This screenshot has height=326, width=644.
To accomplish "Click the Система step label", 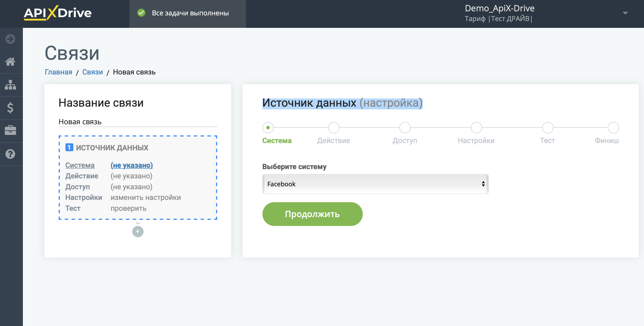I will [x=277, y=141].
